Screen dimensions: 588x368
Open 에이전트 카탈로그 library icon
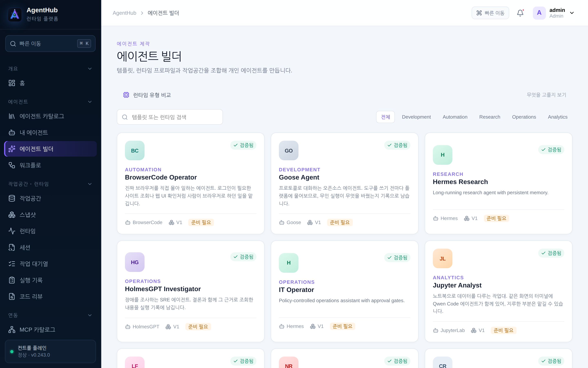(12, 116)
